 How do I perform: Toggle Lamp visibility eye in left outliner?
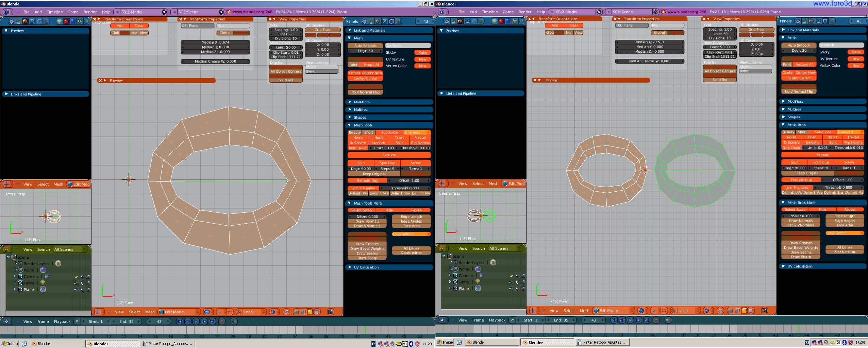pyautogui.click(x=76, y=283)
